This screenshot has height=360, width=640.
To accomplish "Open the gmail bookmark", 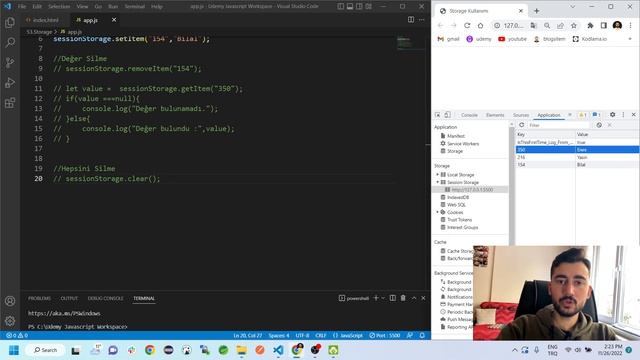I will point(449,39).
